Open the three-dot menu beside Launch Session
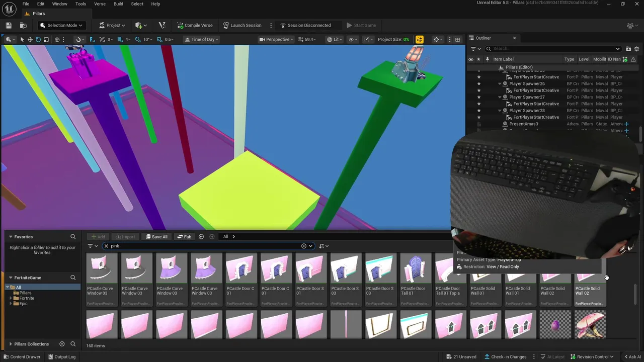Screen dimensions: 644x362 click(271, 25)
